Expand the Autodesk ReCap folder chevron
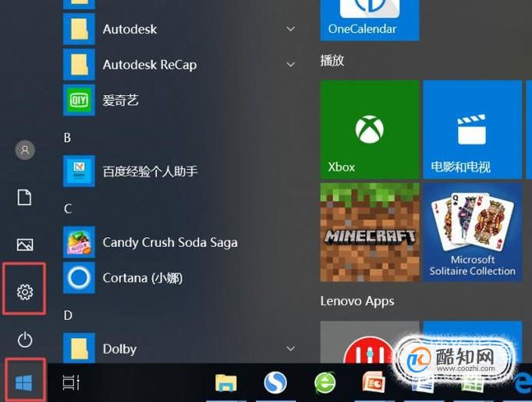 (291, 64)
